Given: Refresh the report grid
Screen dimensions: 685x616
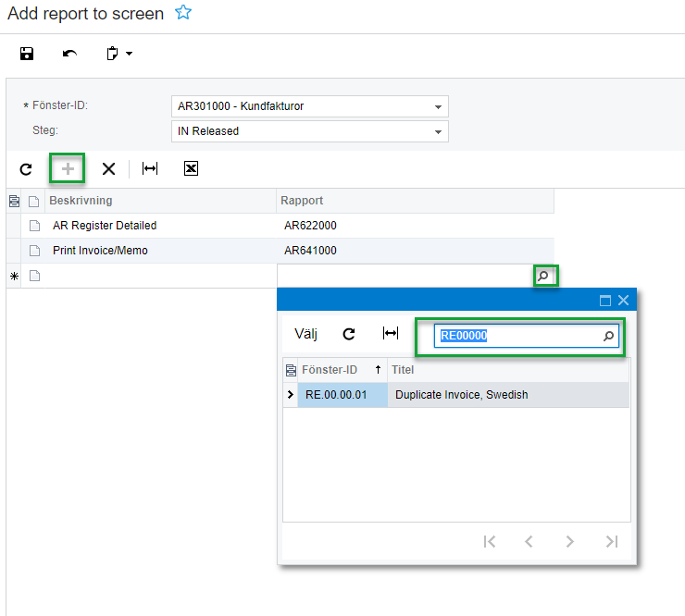Looking at the screenshot, I should (x=26, y=169).
